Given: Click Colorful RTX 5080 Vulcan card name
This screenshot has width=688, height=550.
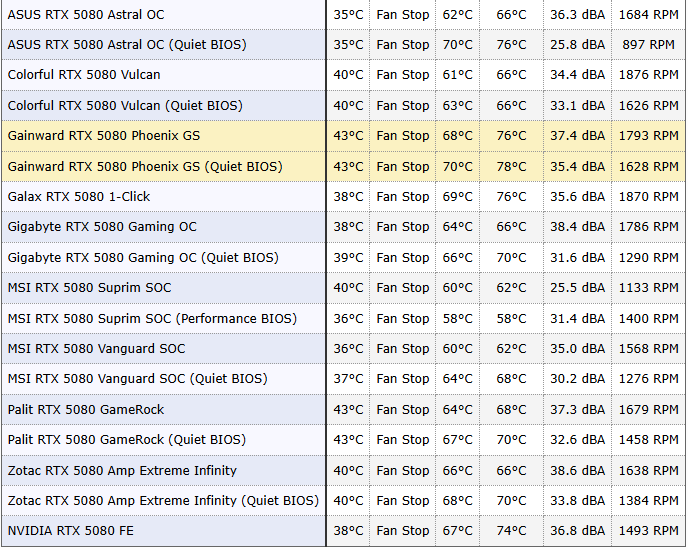Looking at the screenshot, I should pyautogui.click(x=84, y=75).
